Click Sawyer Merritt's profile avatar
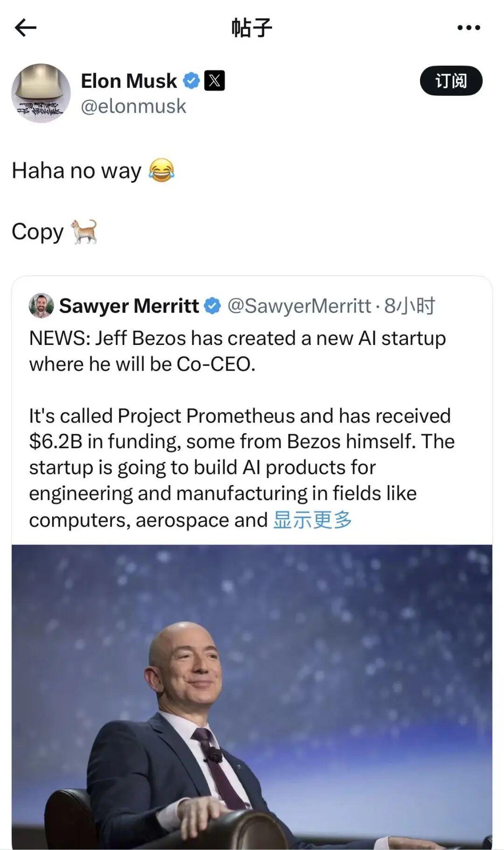 pos(41,306)
